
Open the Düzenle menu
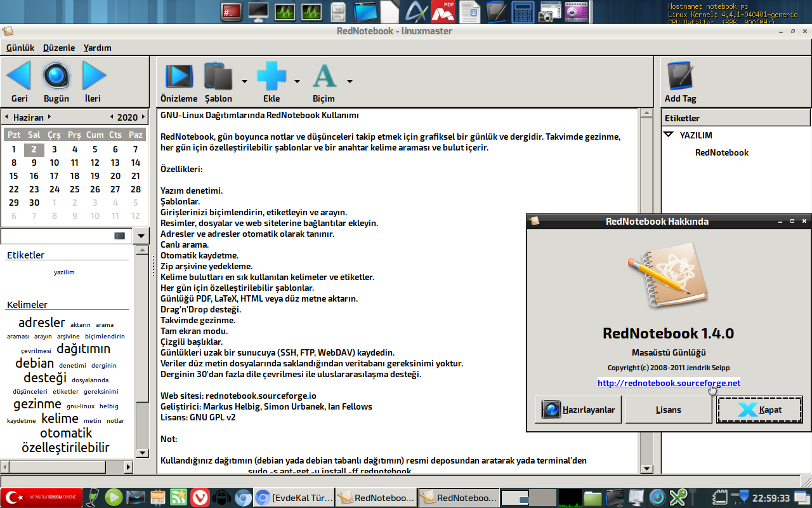pos(59,48)
